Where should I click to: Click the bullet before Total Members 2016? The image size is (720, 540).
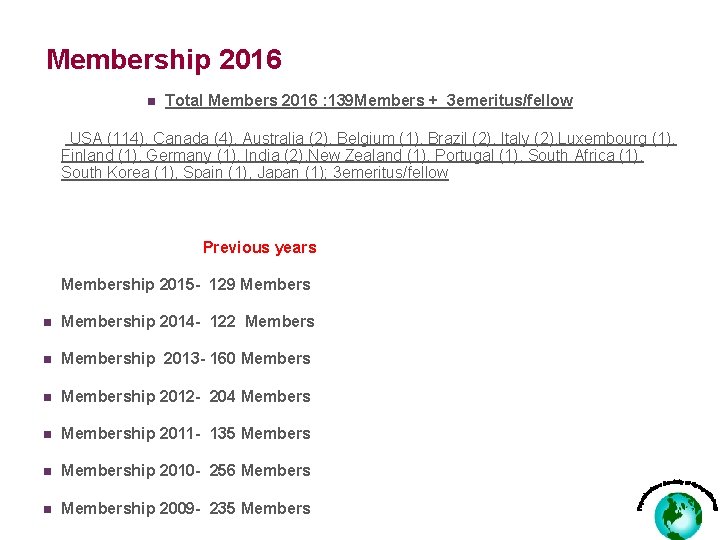[152, 101]
